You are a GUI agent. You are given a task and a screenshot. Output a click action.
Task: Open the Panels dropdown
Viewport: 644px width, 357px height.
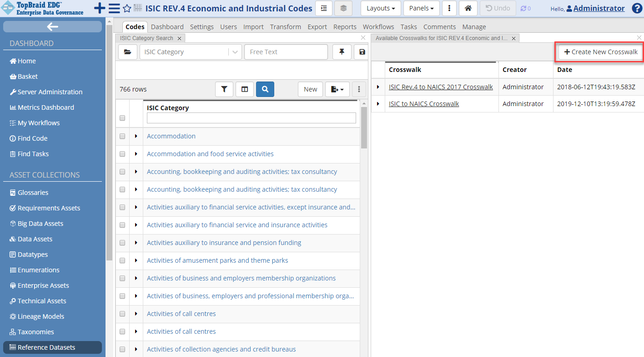pos(421,8)
